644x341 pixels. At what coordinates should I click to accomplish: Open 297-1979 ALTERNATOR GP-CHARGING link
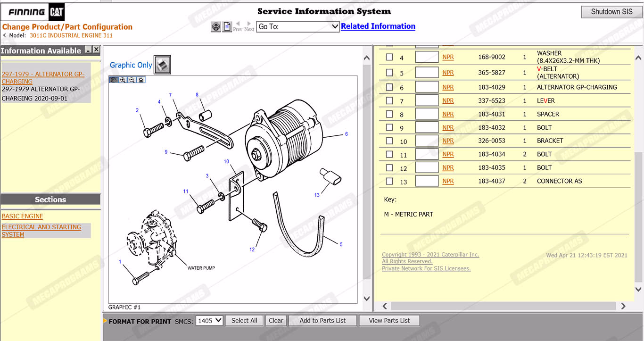[43, 78]
